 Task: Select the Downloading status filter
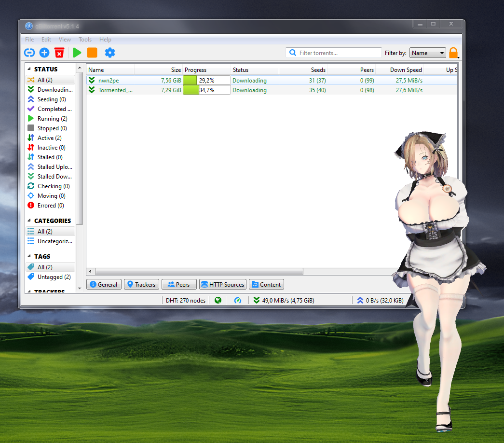coord(51,89)
